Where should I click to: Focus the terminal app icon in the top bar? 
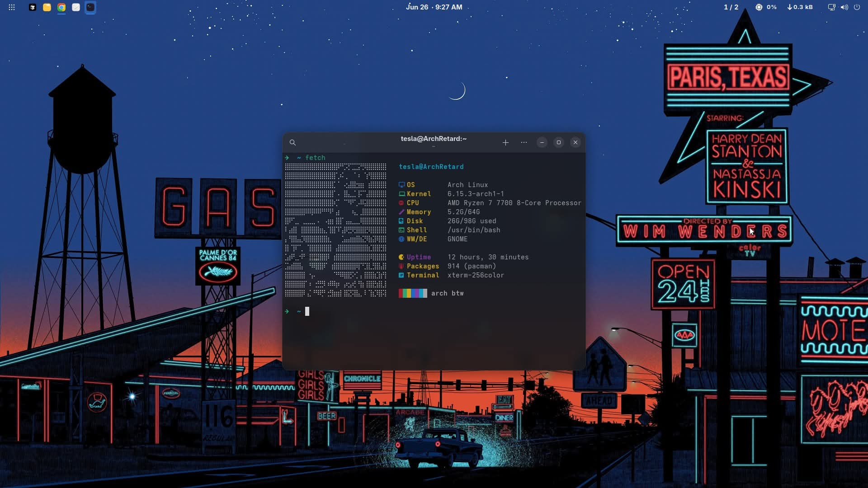click(90, 7)
